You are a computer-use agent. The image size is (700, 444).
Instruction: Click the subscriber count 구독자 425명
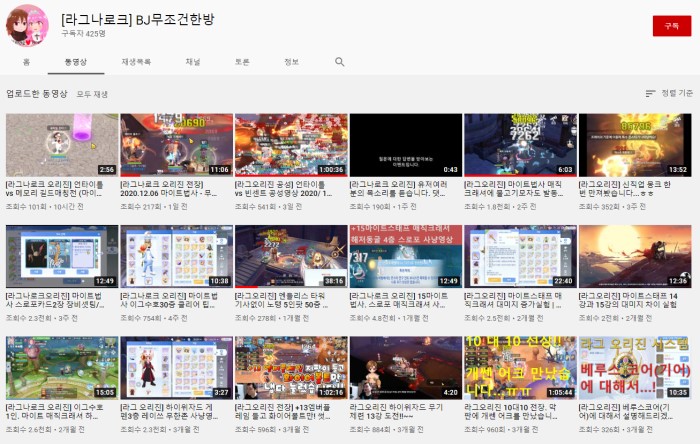tap(83, 33)
